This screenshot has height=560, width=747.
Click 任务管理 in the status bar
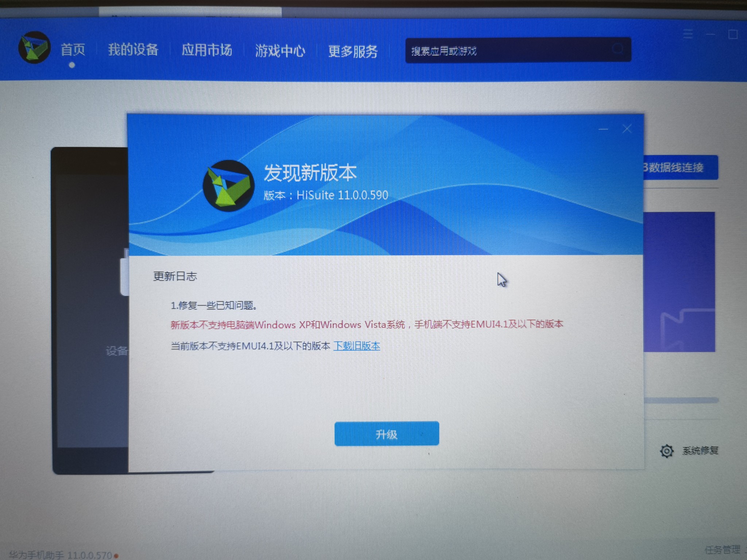[x=723, y=549]
